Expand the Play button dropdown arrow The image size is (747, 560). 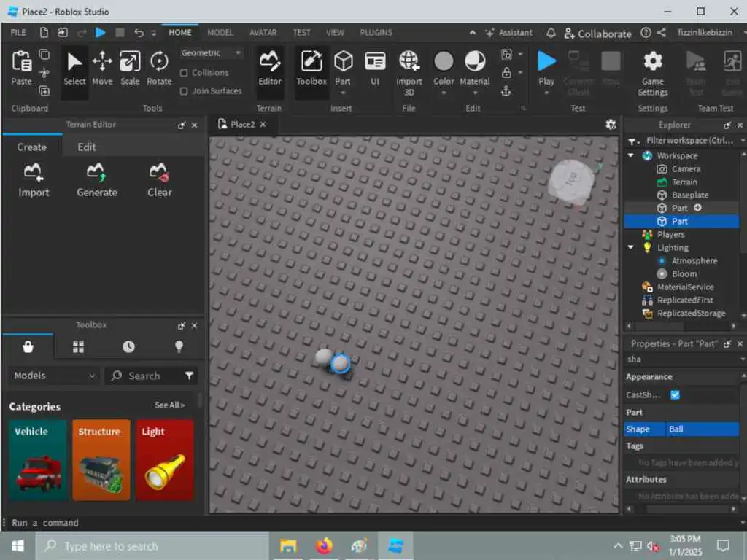coord(546,93)
